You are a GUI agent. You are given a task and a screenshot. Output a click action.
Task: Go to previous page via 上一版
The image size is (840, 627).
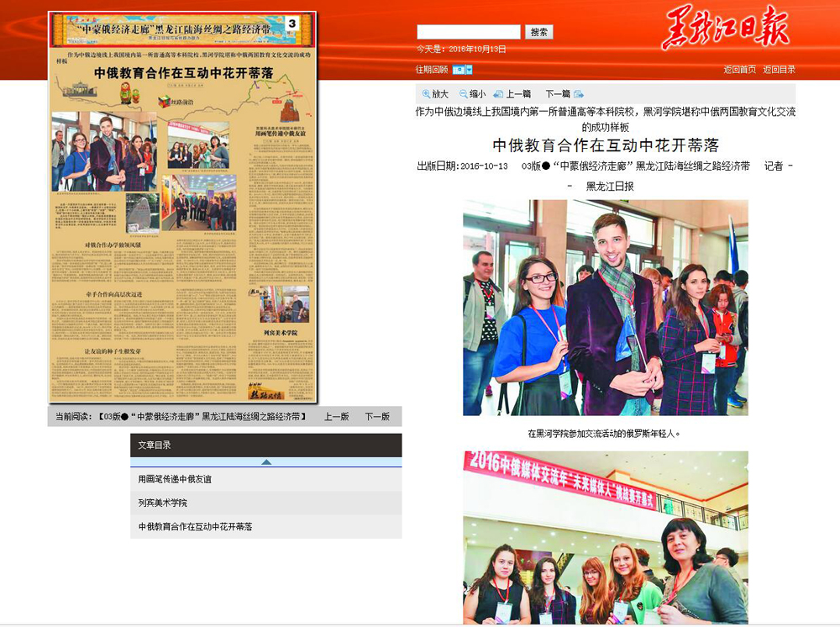click(336, 416)
